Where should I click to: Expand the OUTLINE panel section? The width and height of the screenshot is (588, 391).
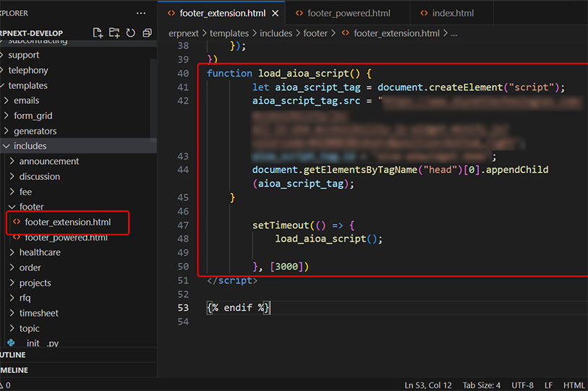pyautogui.click(x=78, y=355)
